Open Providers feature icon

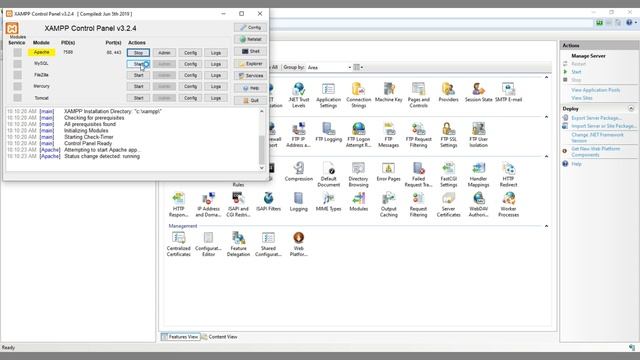(x=448, y=92)
